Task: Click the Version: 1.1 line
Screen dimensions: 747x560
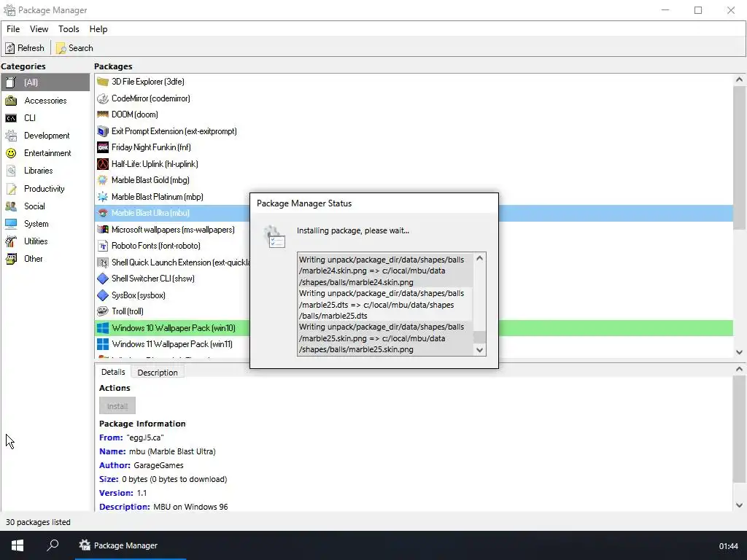Action: [123, 493]
